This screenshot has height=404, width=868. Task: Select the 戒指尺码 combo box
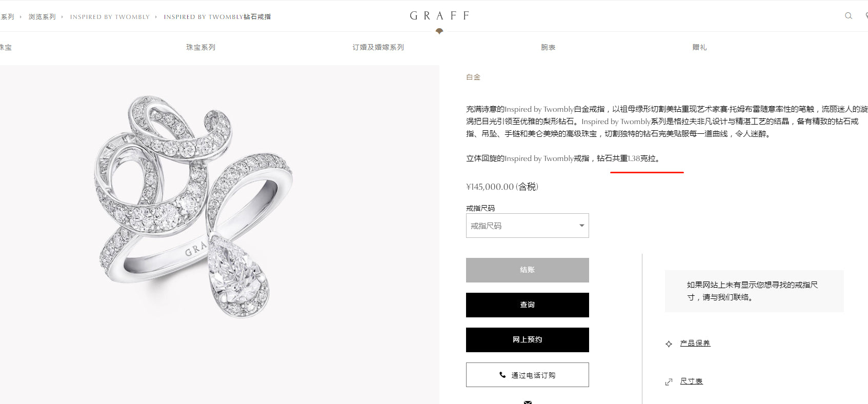pyautogui.click(x=527, y=226)
